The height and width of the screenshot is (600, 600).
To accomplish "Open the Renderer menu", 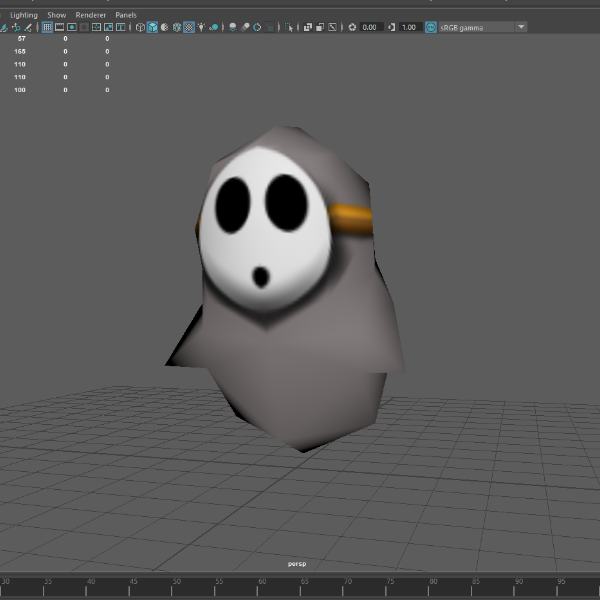I will (90, 15).
